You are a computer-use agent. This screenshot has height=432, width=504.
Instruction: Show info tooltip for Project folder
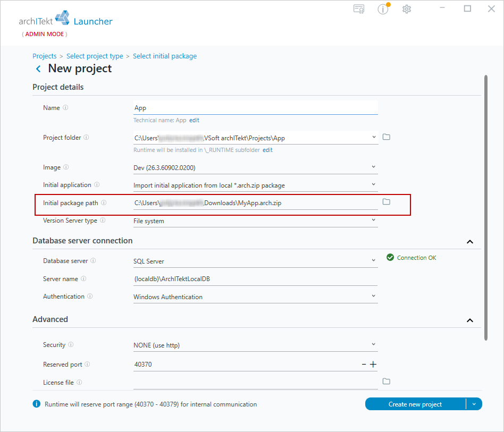click(x=86, y=138)
